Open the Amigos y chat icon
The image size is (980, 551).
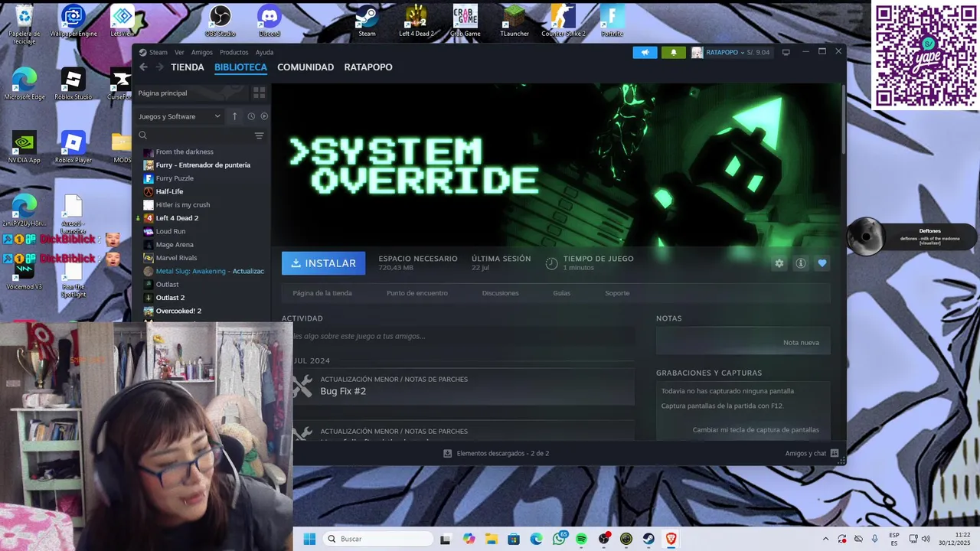835,453
